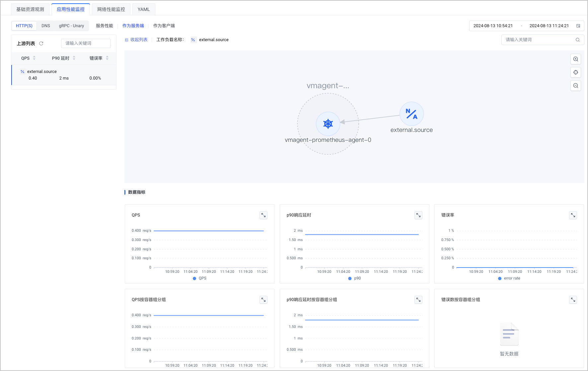The width and height of the screenshot is (588, 371).
Task: Zoom out of the topology graph
Action: click(x=576, y=86)
